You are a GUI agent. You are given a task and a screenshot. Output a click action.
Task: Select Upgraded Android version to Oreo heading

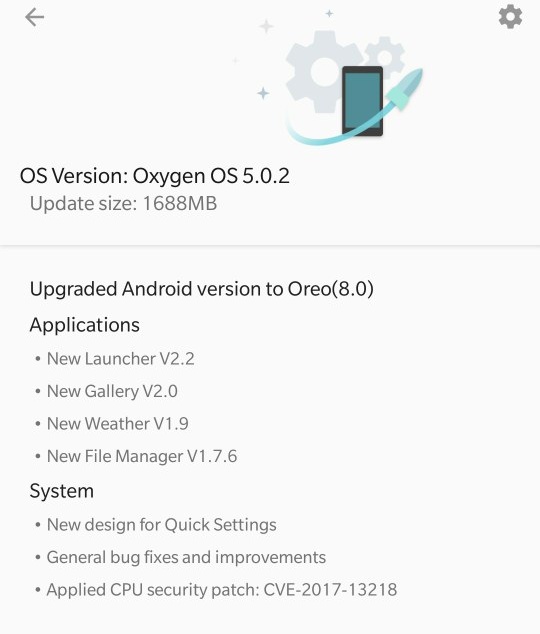click(x=202, y=289)
